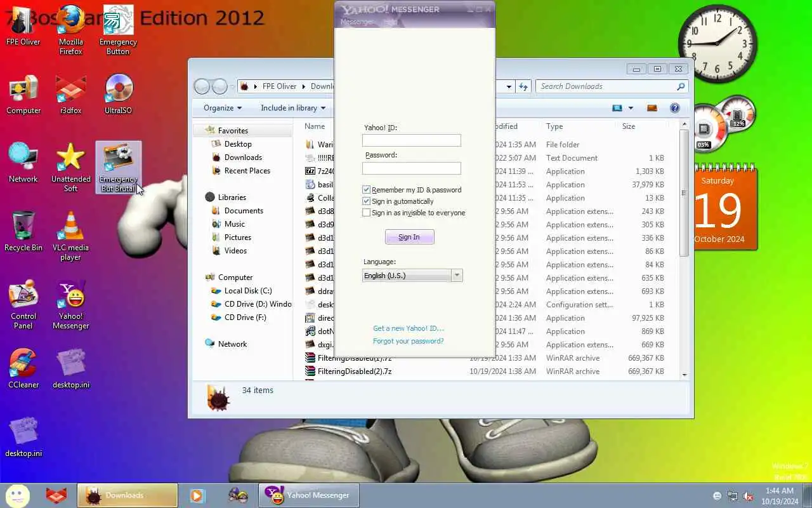
Task: Launch Mozilla Firefox desktop shortcut
Action: (71, 30)
